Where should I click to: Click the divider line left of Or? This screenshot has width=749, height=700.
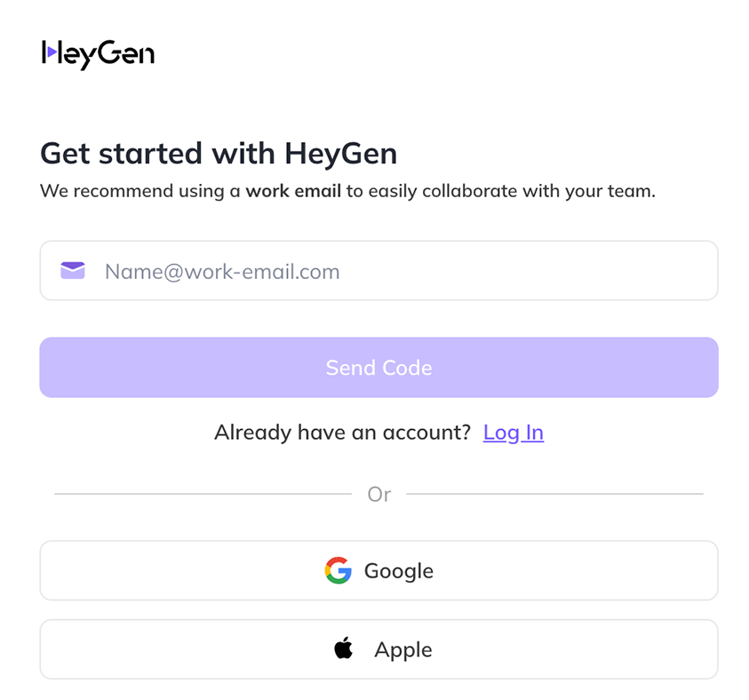click(x=203, y=494)
